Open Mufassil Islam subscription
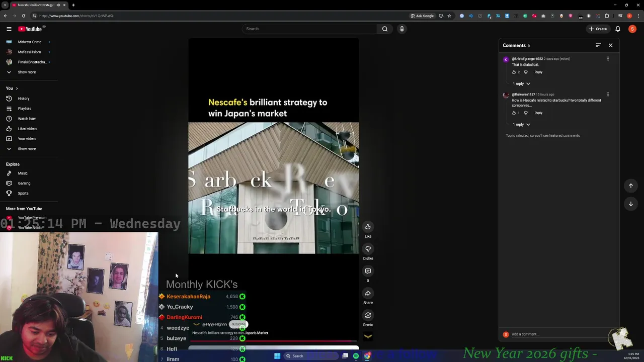 pyautogui.click(x=29, y=52)
